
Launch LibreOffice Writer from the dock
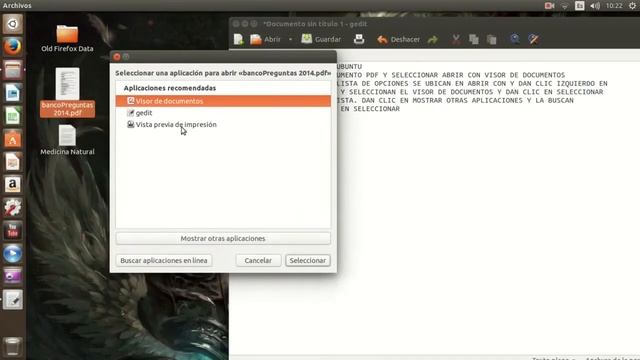pyautogui.click(x=13, y=93)
